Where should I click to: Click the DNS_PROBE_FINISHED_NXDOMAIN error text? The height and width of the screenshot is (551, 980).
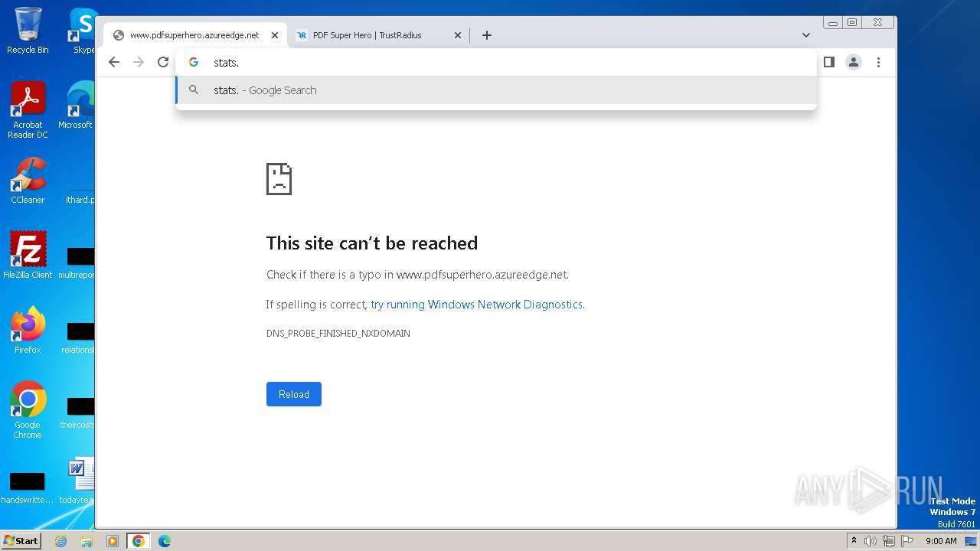[338, 334]
